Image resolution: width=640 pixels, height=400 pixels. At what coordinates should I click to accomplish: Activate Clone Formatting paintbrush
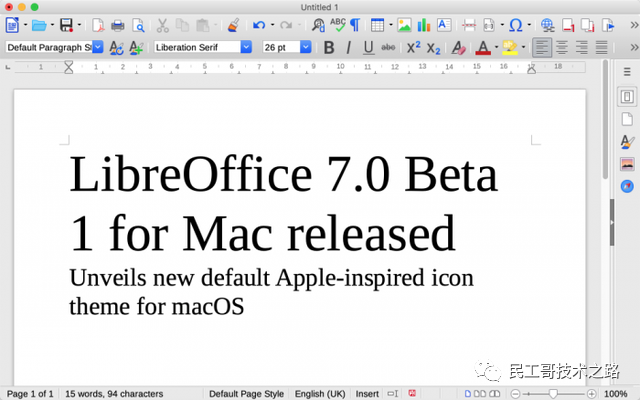coord(233,25)
